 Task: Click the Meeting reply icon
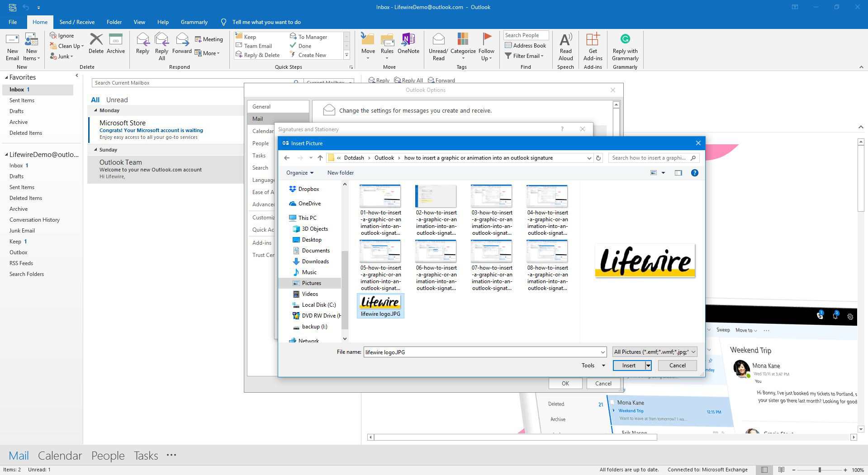point(209,39)
